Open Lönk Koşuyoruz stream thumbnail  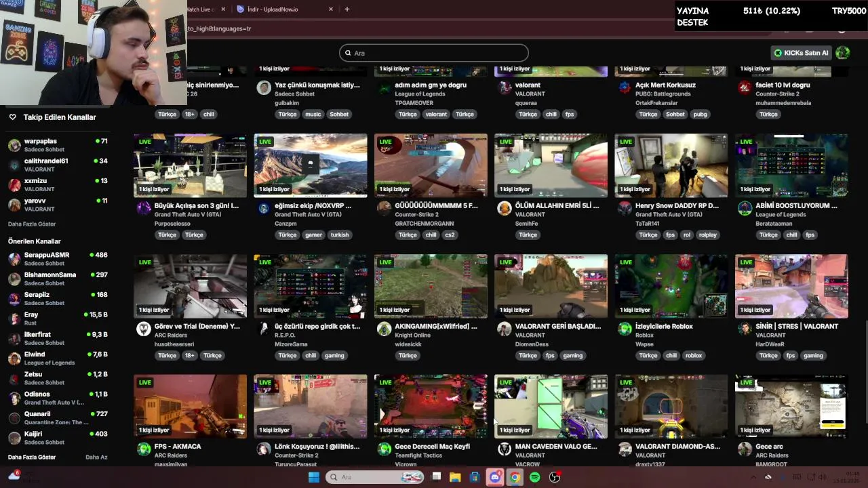(311, 406)
